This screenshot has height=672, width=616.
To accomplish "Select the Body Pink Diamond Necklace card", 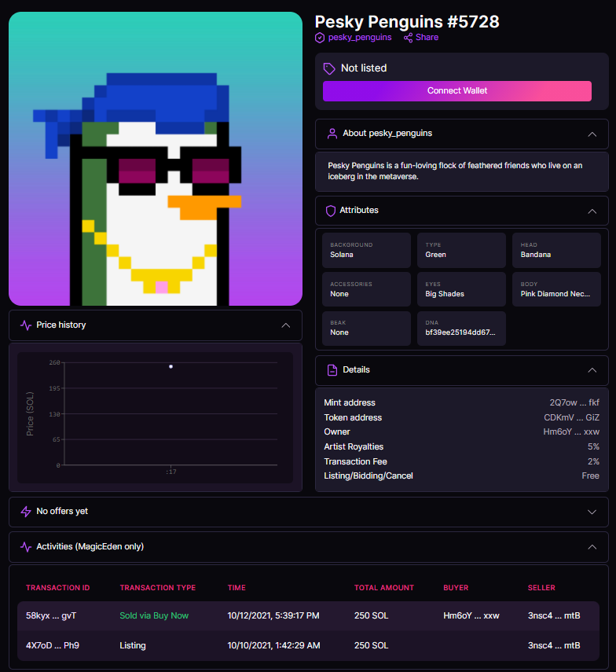I will [x=556, y=289].
